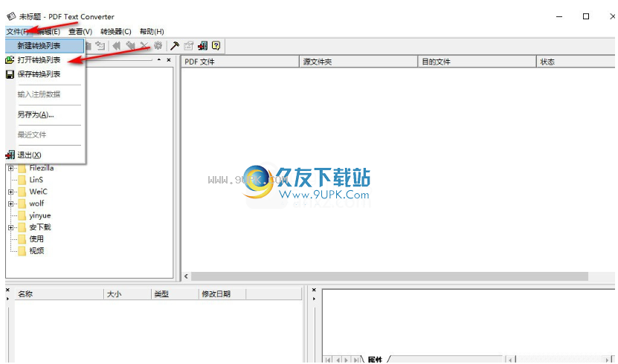The width and height of the screenshot is (618, 364).
Task: Click the 使用 folder icon
Action: [22, 239]
